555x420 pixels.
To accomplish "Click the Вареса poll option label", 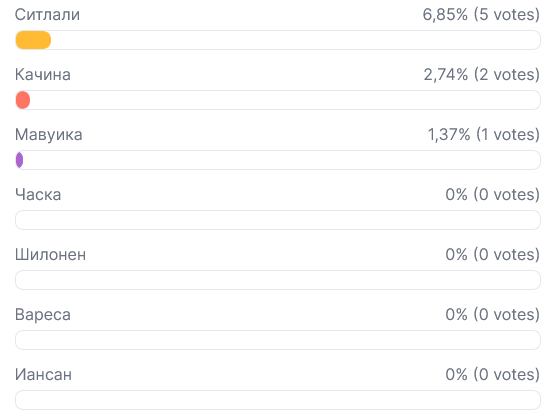I will pyautogui.click(x=43, y=315).
